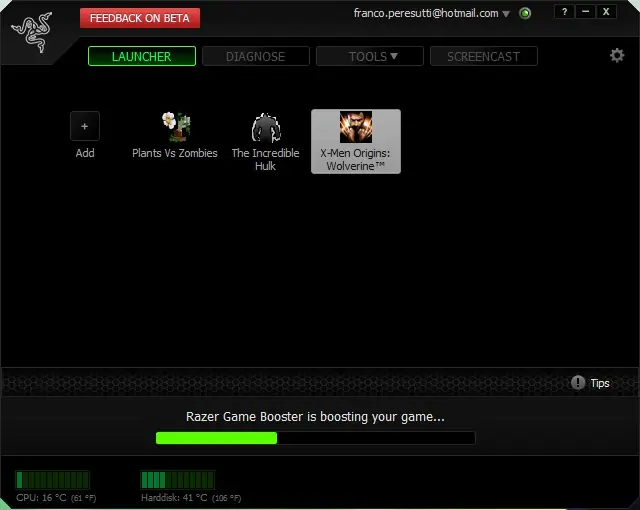Close the Game Booster window
Screen dimensions: 640x510
[606, 12]
